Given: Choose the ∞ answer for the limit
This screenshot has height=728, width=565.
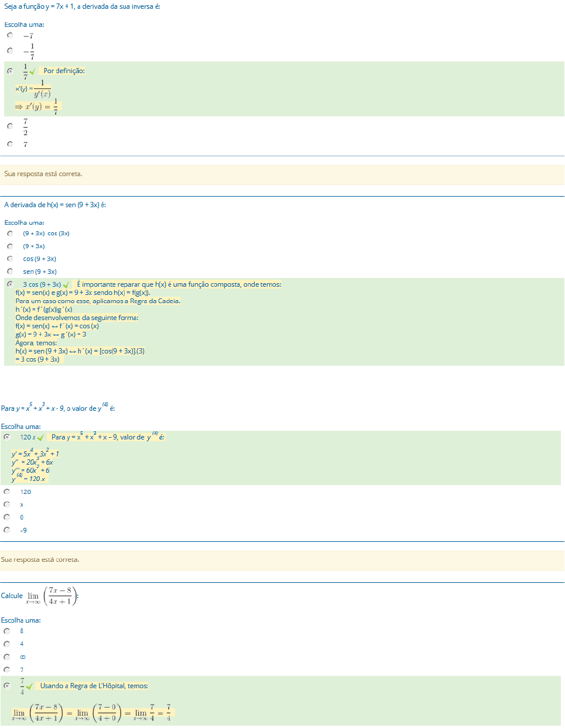Looking at the screenshot, I should 7,657.
